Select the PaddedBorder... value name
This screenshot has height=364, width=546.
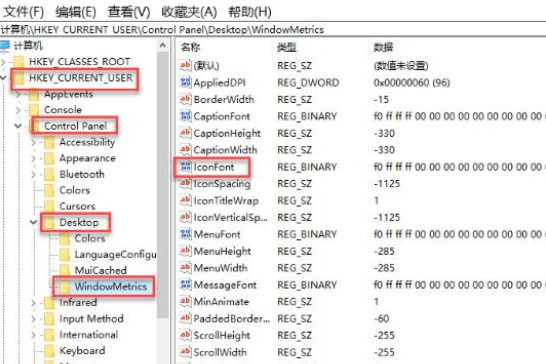pyautogui.click(x=232, y=318)
